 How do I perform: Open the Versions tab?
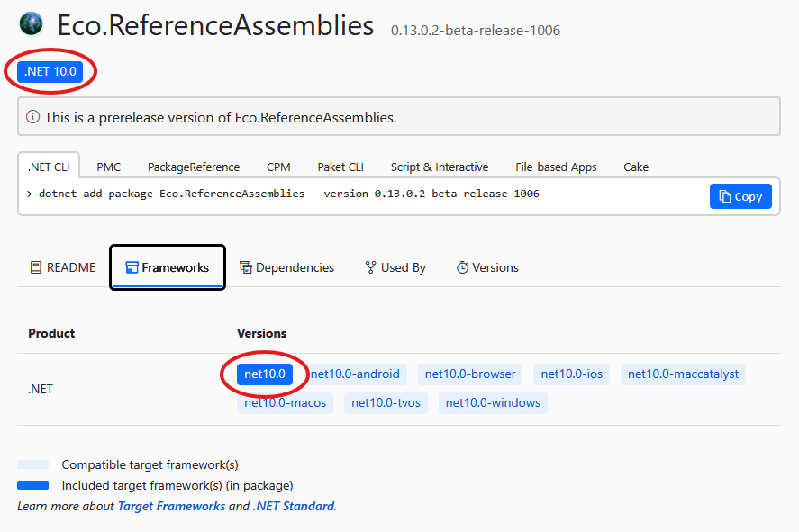coord(487,267)
